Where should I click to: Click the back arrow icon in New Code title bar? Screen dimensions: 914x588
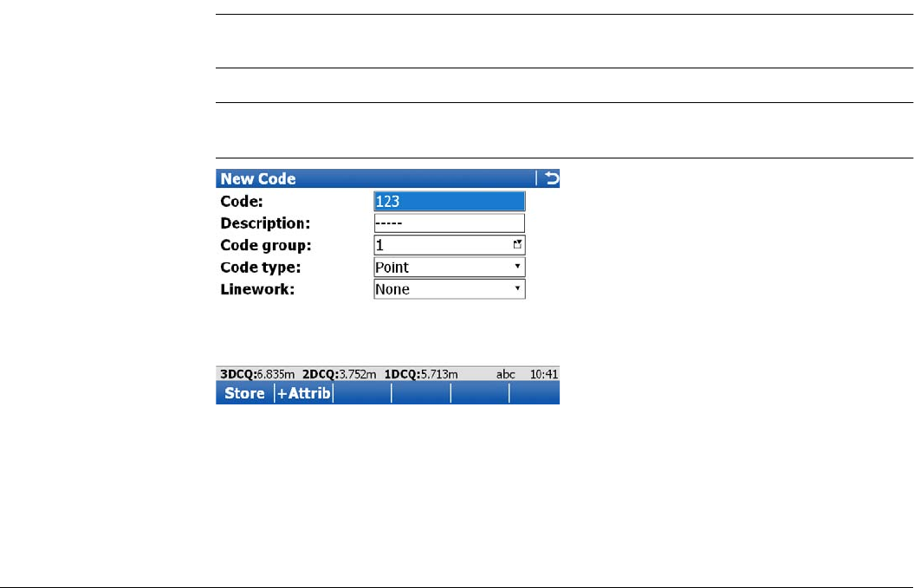click(551, 178)
